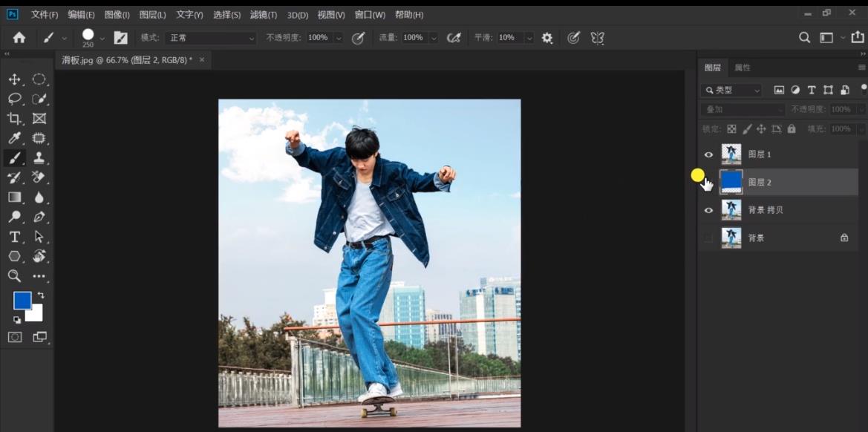Click the blue foreground color swatch
868x432 pixels.
(x=22, y=301)
